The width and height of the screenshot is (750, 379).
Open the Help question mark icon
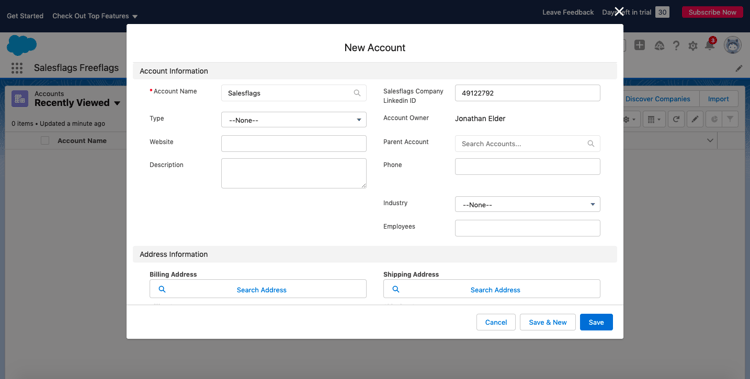click(676, 45)
